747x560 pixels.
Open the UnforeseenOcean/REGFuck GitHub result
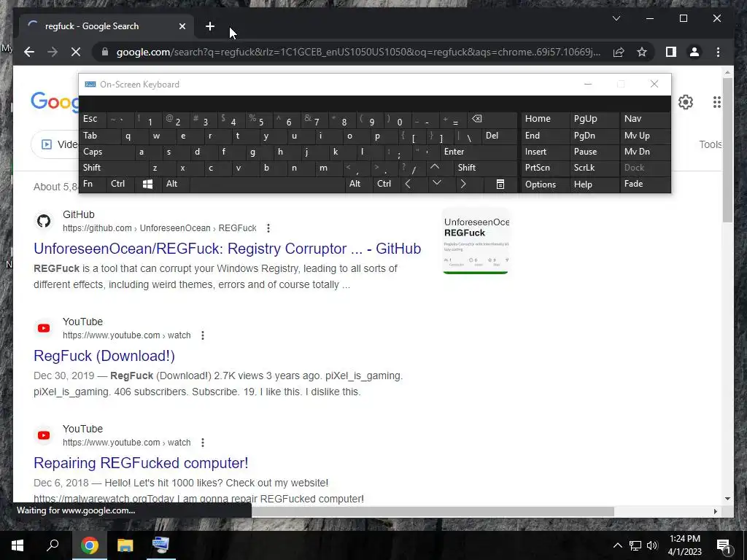[228, 249]
